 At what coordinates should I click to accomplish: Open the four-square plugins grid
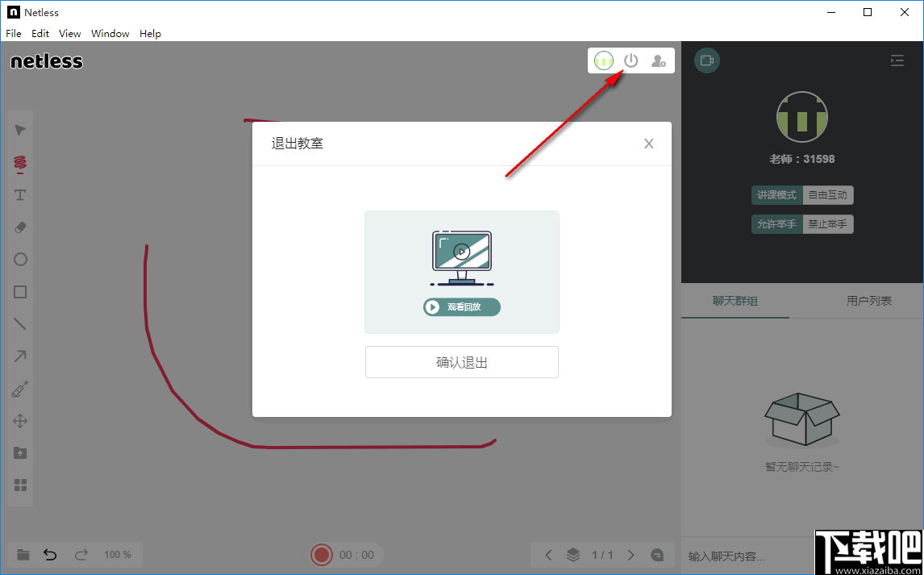coord(21,485)
